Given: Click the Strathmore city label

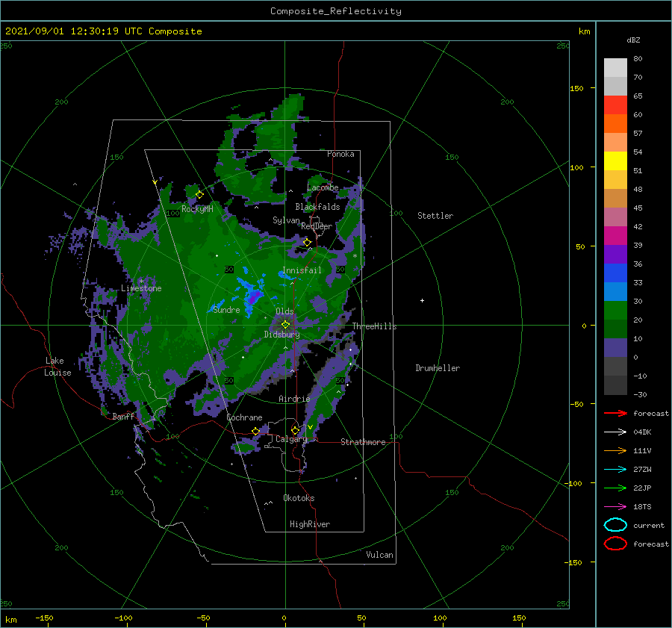Looking at the screenshot, I should [363, 442].
